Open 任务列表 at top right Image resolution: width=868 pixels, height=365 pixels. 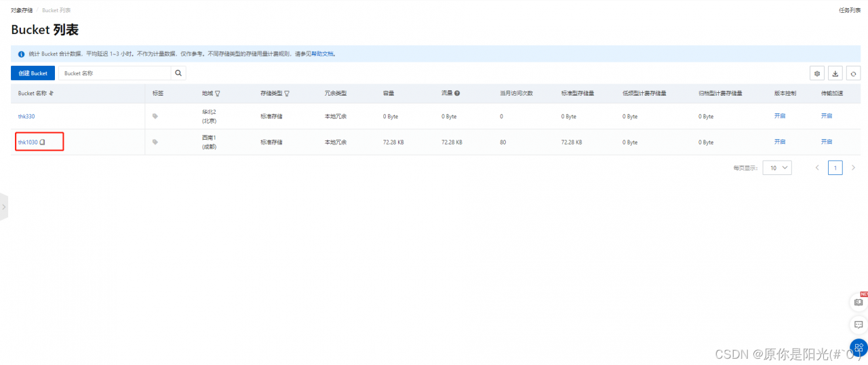click(x=850, y=10)
